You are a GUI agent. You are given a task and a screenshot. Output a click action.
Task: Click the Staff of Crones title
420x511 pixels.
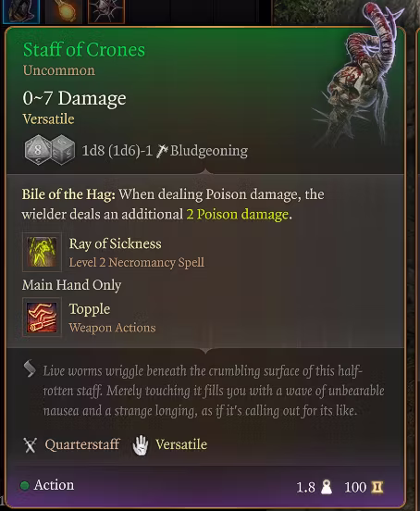coord(84,50)
